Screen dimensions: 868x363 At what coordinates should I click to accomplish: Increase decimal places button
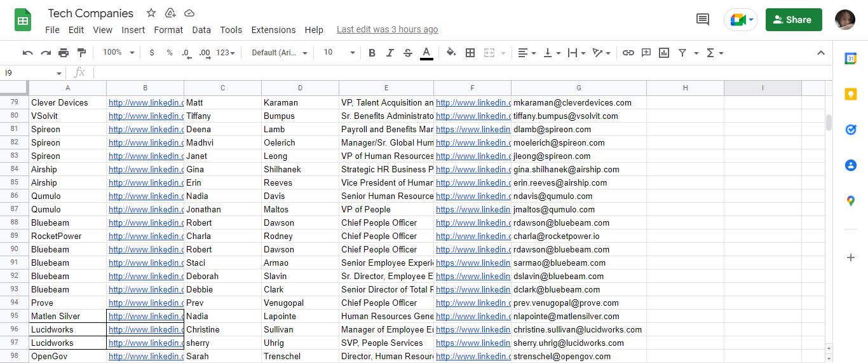pos(205,53)
